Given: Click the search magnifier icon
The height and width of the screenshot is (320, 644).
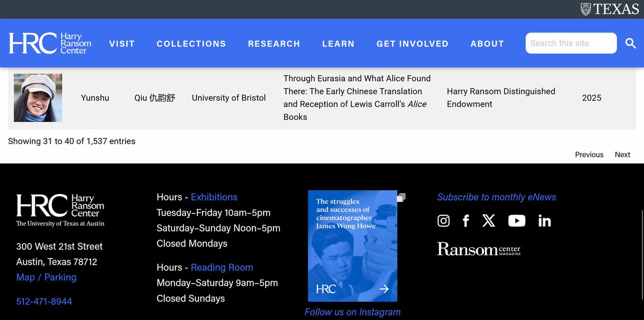Looking at the screenshot, I should (x=631, y=43).
